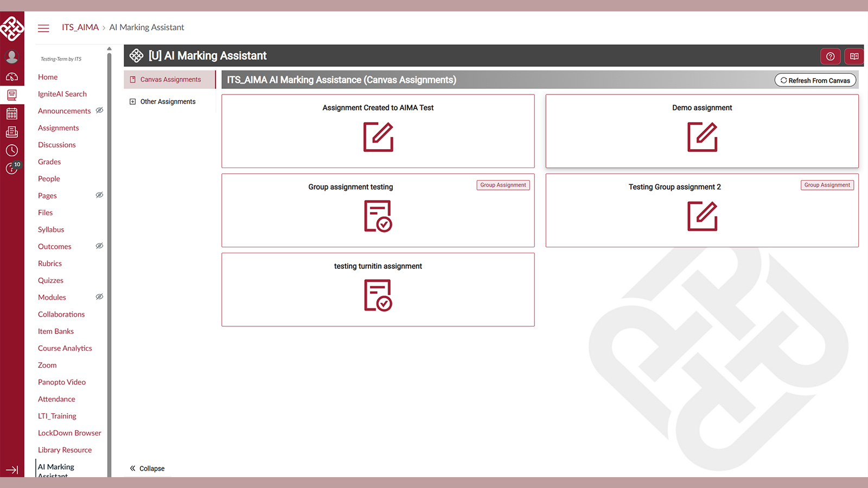
Task: Open edit icon for Demo assignment
Action: pyautogui.click(x=702, y=137)
